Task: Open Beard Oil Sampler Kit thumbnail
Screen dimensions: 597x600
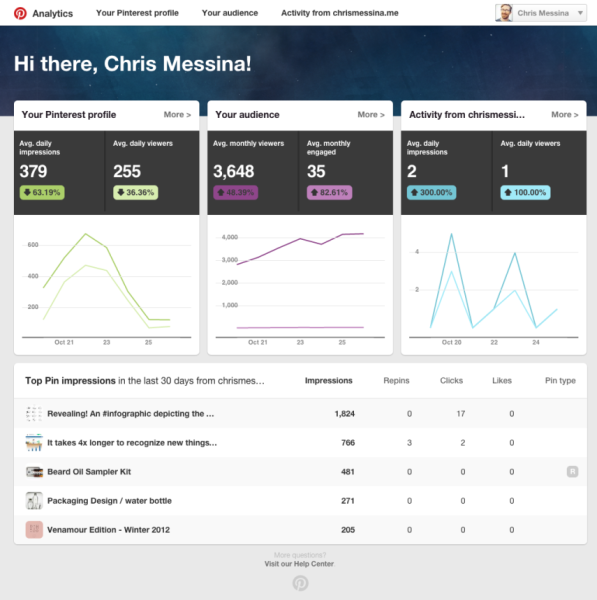Action: click(34, 471)
